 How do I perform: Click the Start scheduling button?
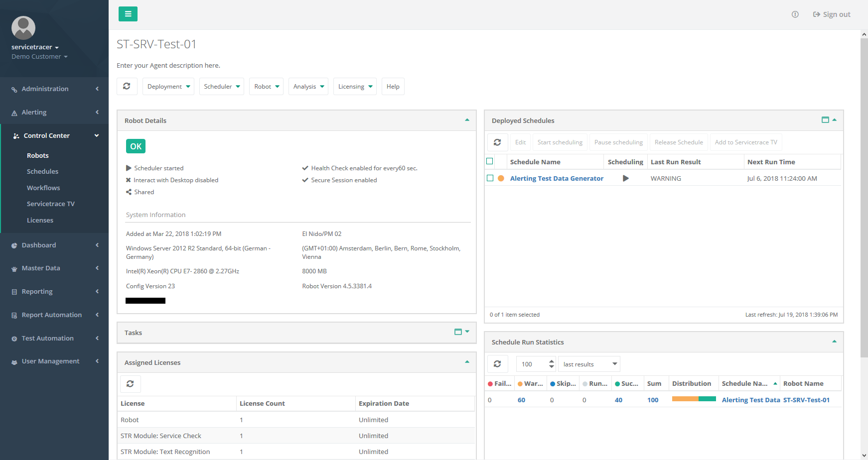coord(560,142)
